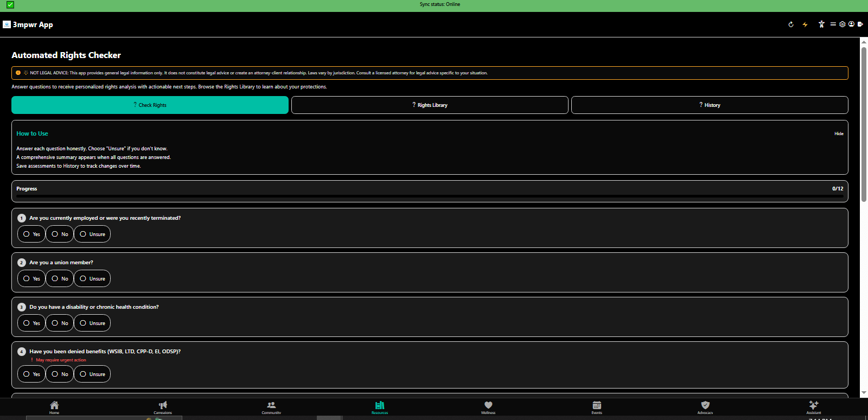This screenshot has width=868, height=420.
Task: Click the NOT LEGAL ADVICE notice text
Action: click(259, 73)
